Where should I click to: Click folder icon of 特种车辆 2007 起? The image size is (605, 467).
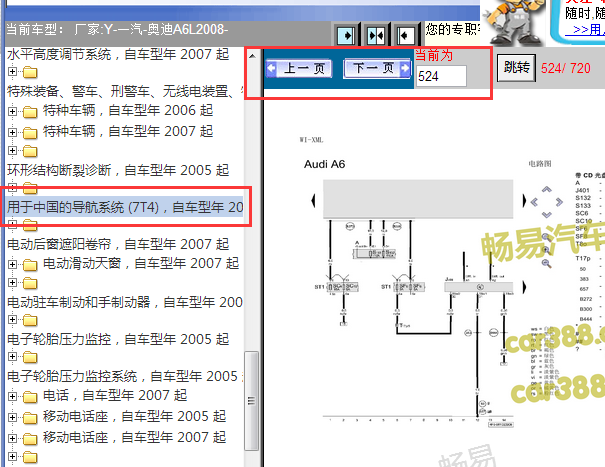30,133
